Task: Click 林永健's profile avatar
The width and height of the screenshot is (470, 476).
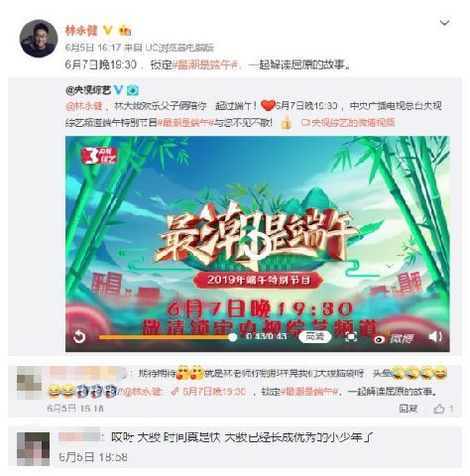Action: [39, 39]
